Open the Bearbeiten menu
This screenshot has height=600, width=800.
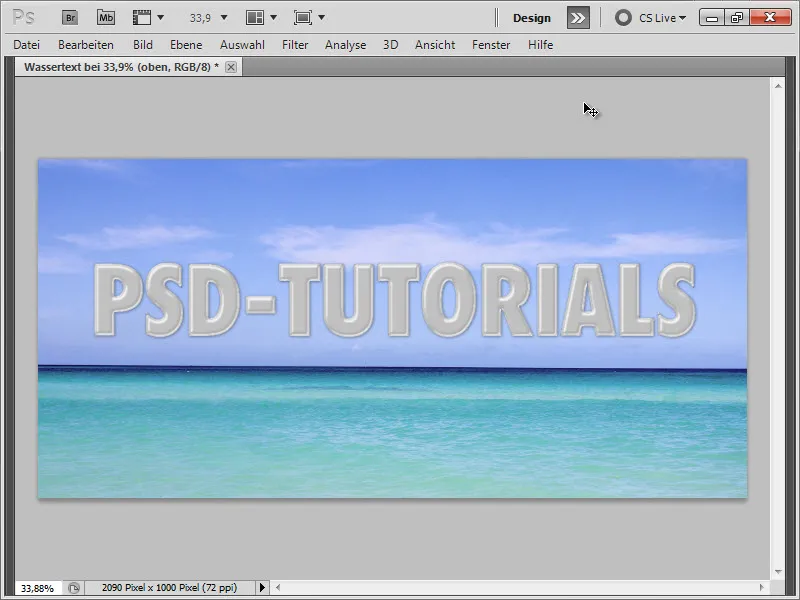[x=86, y=45]
